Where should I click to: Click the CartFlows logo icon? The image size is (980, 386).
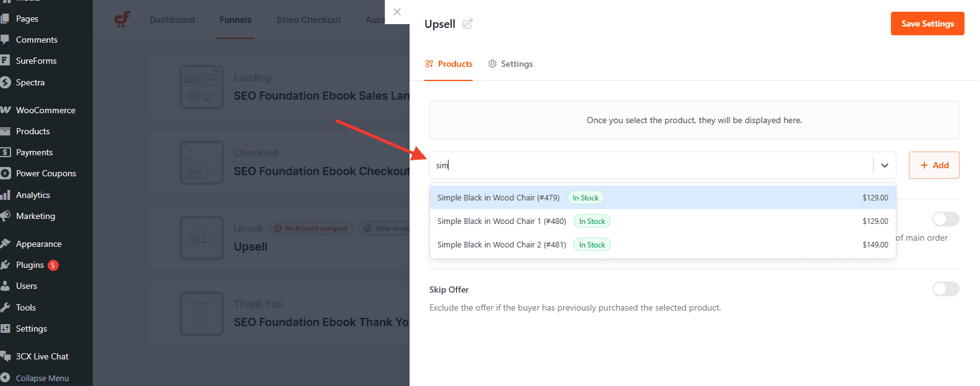tap(122, 19)
